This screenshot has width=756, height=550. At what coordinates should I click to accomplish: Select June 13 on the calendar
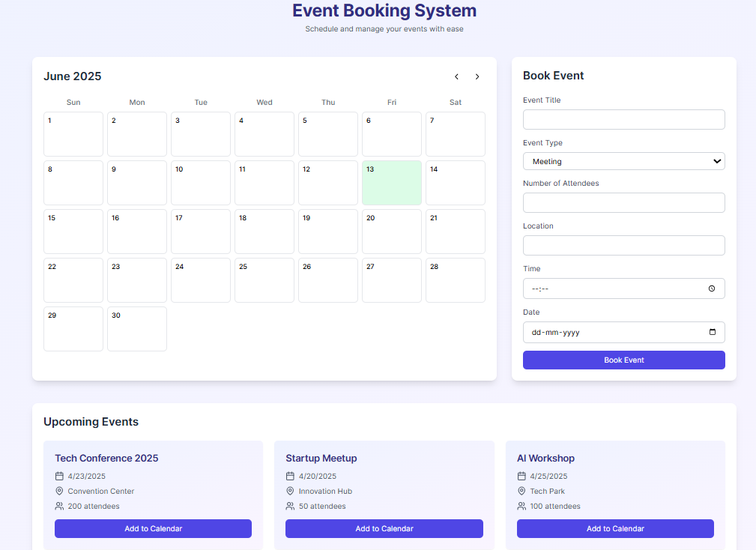pos(391,183)
